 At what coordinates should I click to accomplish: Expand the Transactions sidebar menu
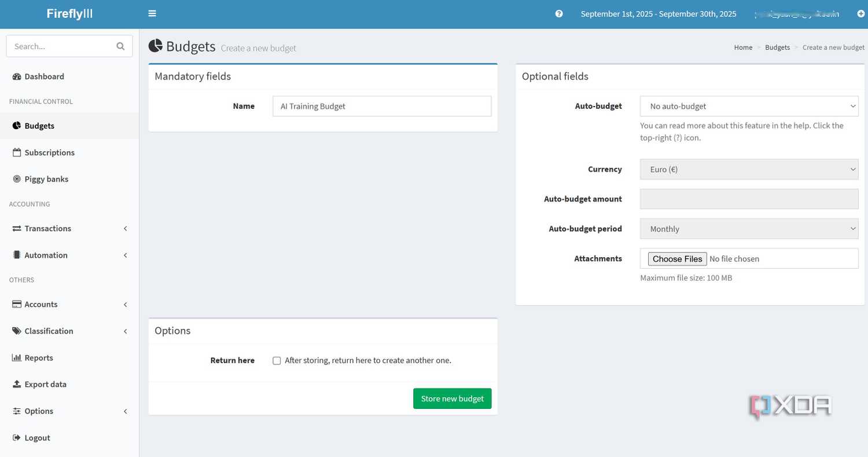(x=69, y=228)
